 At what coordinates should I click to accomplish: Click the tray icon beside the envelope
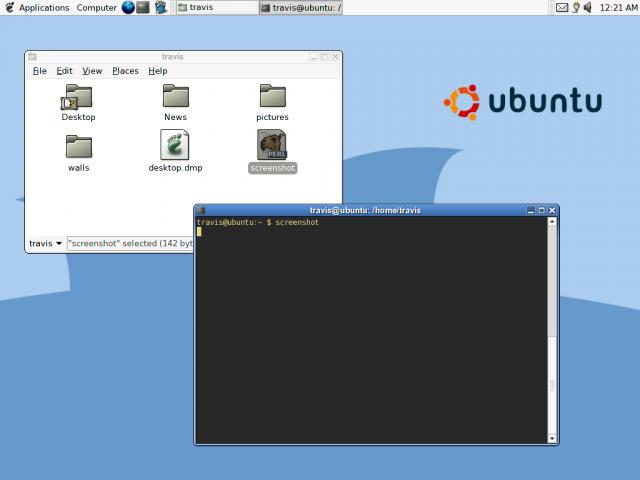pyautogui.click(x=576, y=8)
